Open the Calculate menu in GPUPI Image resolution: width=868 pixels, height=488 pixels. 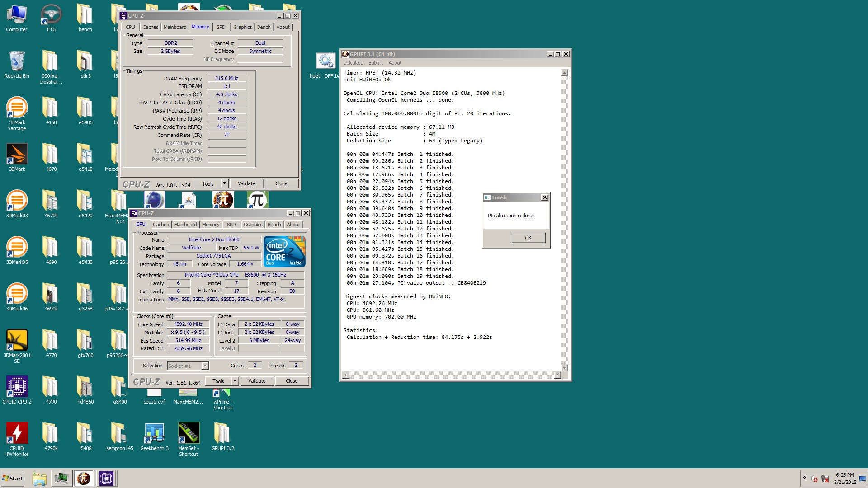pos(353,63)
